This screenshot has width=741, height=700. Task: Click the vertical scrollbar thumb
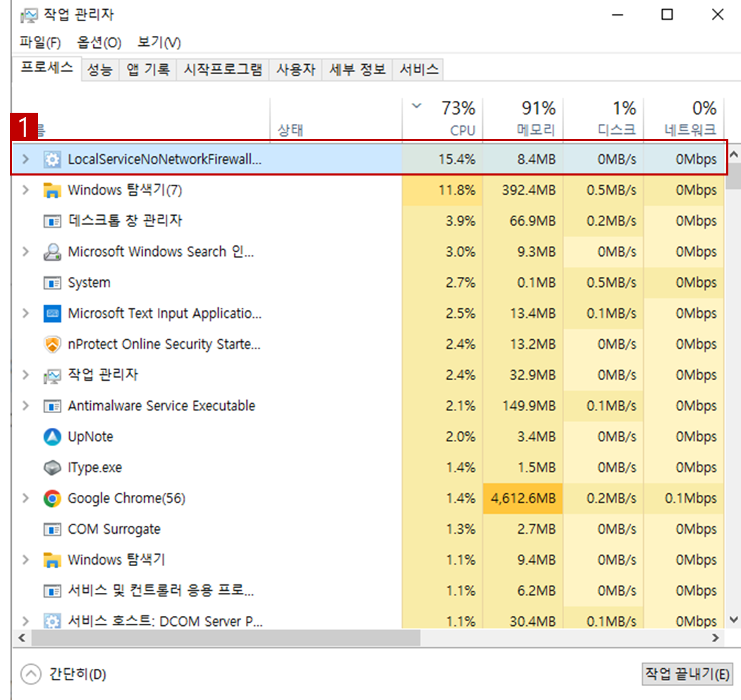(733, 176)
